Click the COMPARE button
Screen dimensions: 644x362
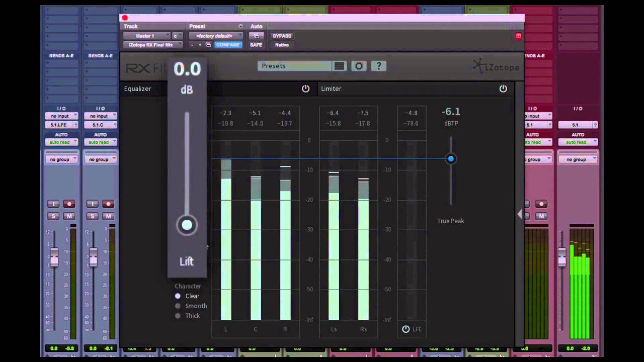click(x=228, y=45)
